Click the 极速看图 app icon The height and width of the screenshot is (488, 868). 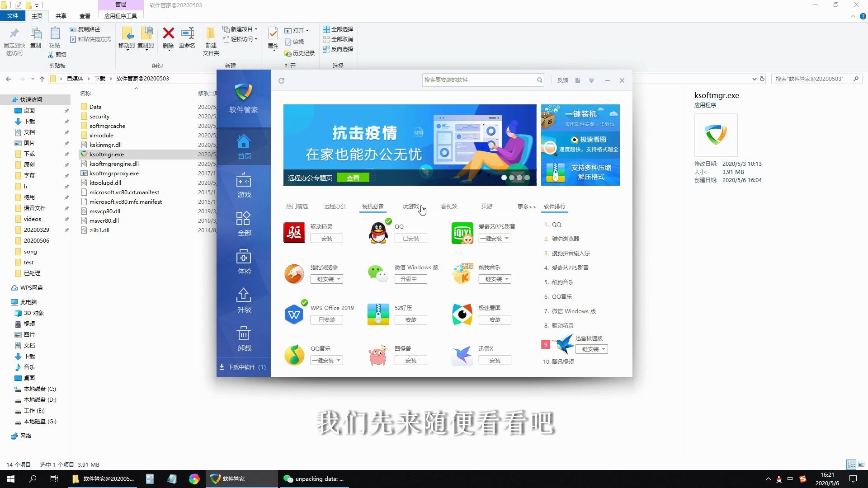[462, 314]
